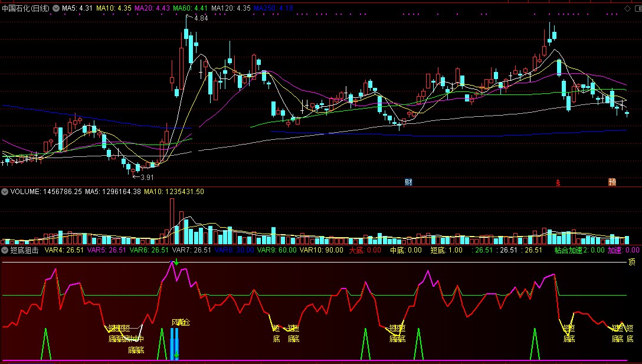Open the dropdown beside 中国石化(日线) title
Screen dimensions: 642x364
click(56, 8)
